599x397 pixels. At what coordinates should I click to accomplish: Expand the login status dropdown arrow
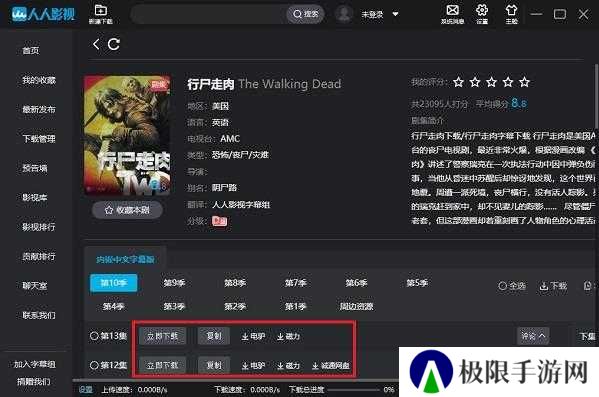(x=395, y=15)
